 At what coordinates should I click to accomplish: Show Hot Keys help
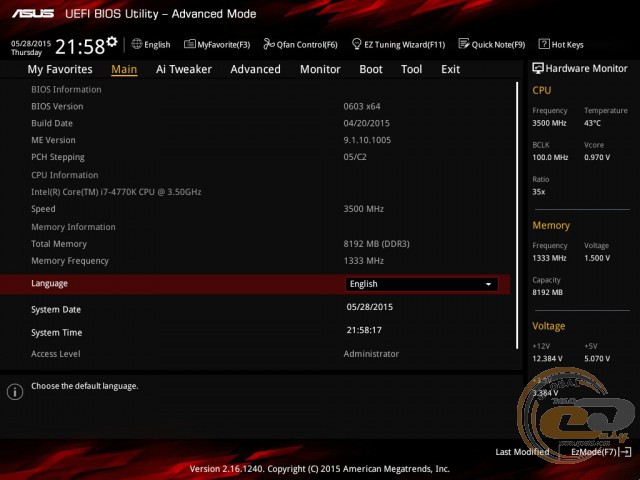[x=561, y=44]
